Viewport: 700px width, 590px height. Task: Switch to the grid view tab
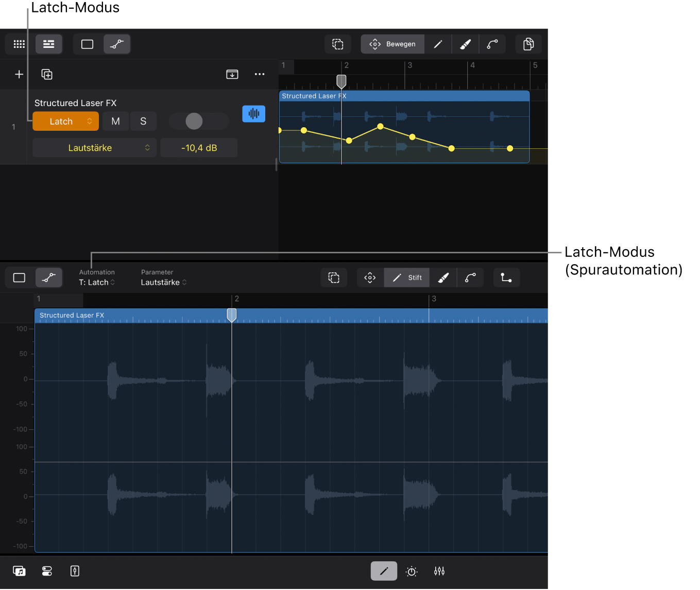[19, 44]
